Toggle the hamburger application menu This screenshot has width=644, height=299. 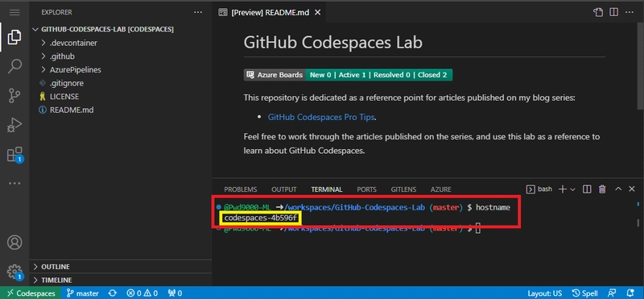[x=14, y=12]
